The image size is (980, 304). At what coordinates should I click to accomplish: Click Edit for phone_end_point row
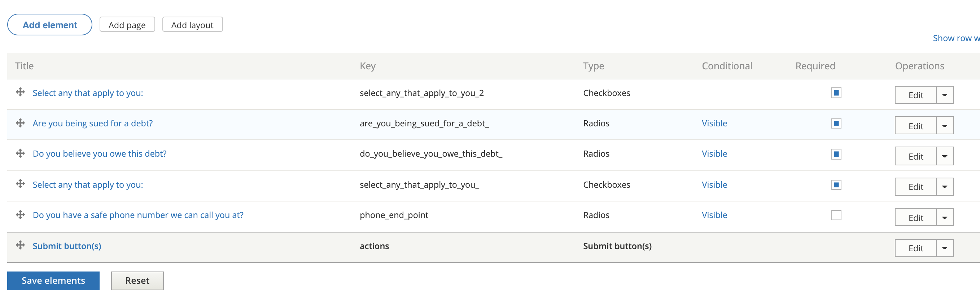pos(915,217)
